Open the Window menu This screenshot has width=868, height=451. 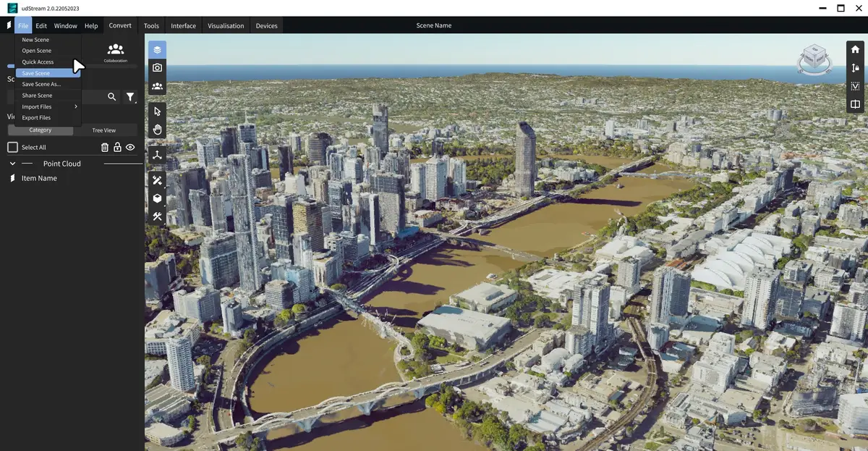(66, 25)
